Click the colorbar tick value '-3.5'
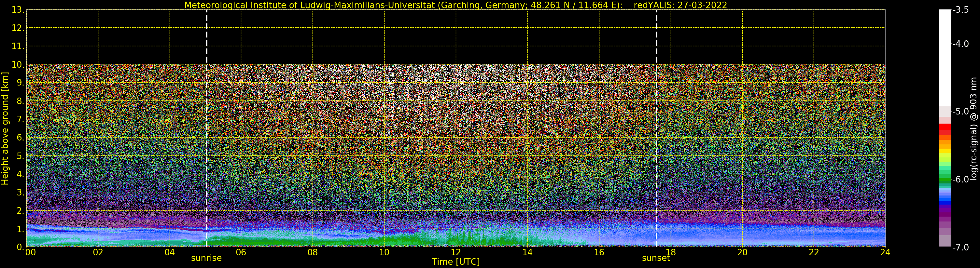The width and height of the screenshot is (980, 268). pyautogui.click(x=960, y=10)
